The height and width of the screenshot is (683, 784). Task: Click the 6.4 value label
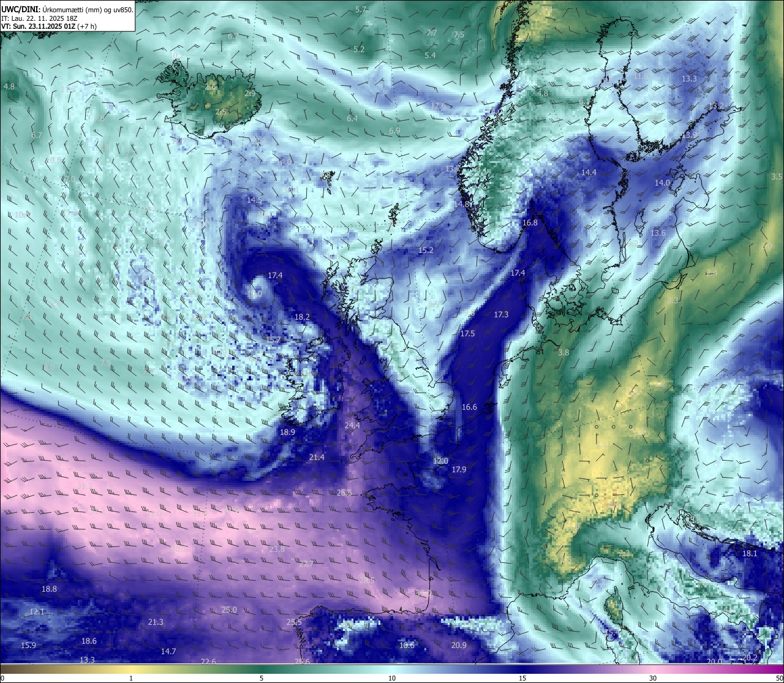click(352, 118)
